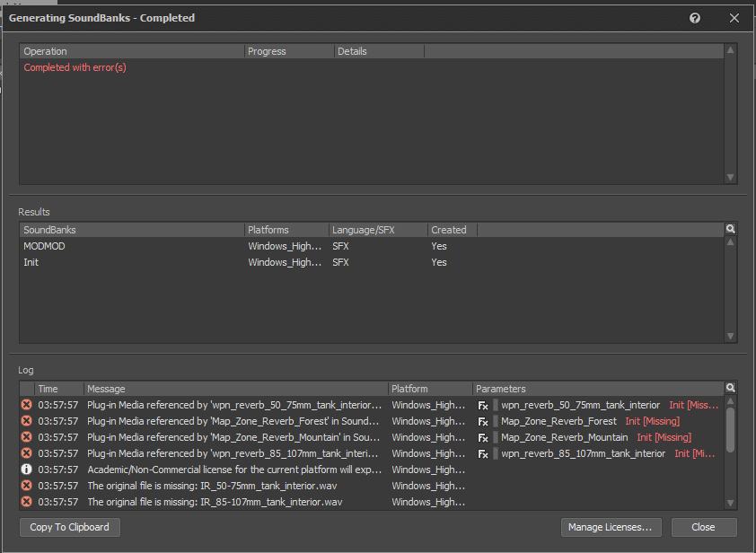Click the Log panel scrollbar thumb
Viewport: 756px width, 553px height.
pos(731,430)
